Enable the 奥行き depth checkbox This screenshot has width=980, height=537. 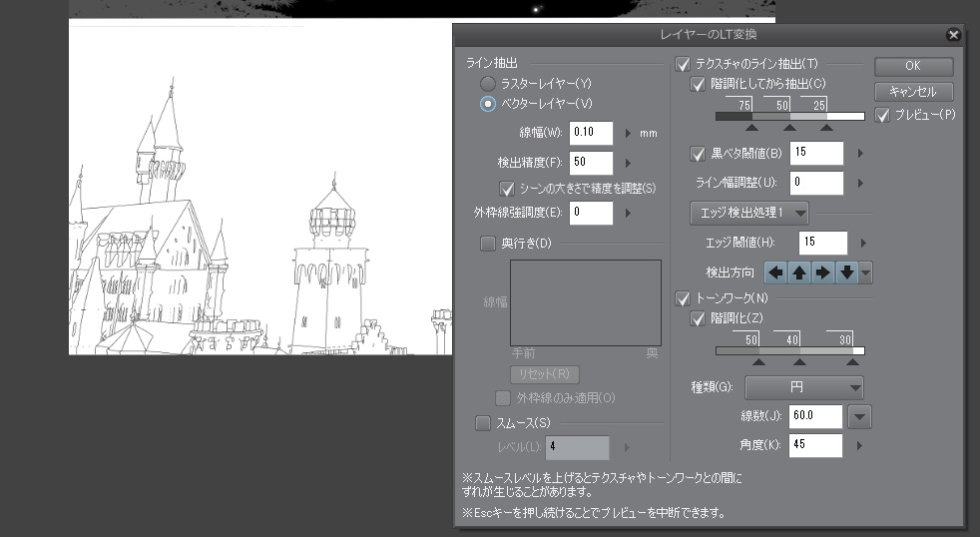click(x=488, y=243)
